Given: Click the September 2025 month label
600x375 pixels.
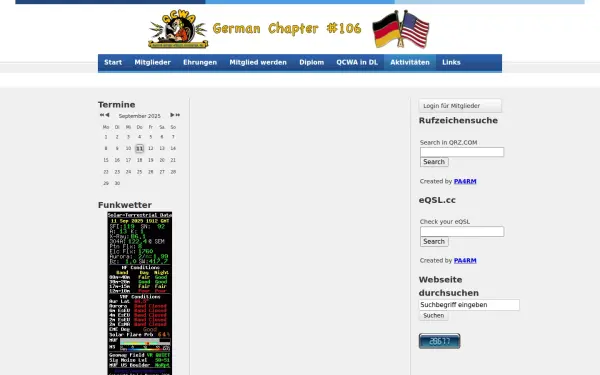Looking at the screenshot, I should point(139,116).
